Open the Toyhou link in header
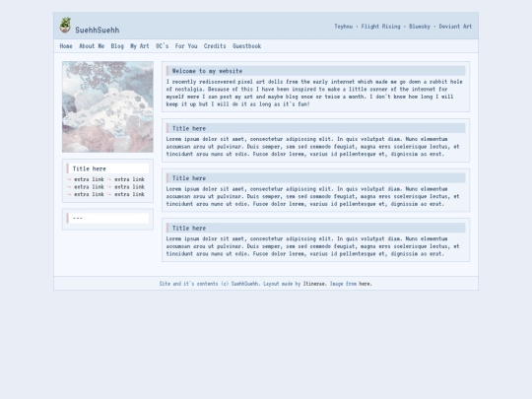Viewport: 532px width, 399px height. tap(344, 27)
